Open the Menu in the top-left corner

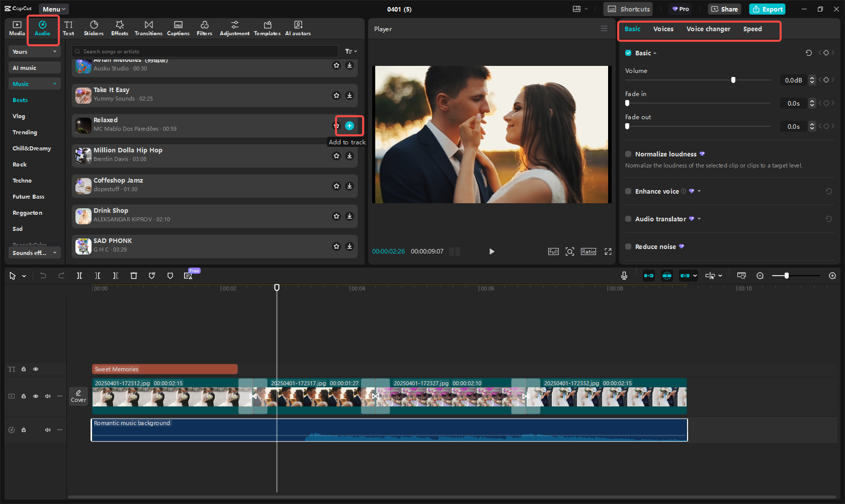[53, 9]
